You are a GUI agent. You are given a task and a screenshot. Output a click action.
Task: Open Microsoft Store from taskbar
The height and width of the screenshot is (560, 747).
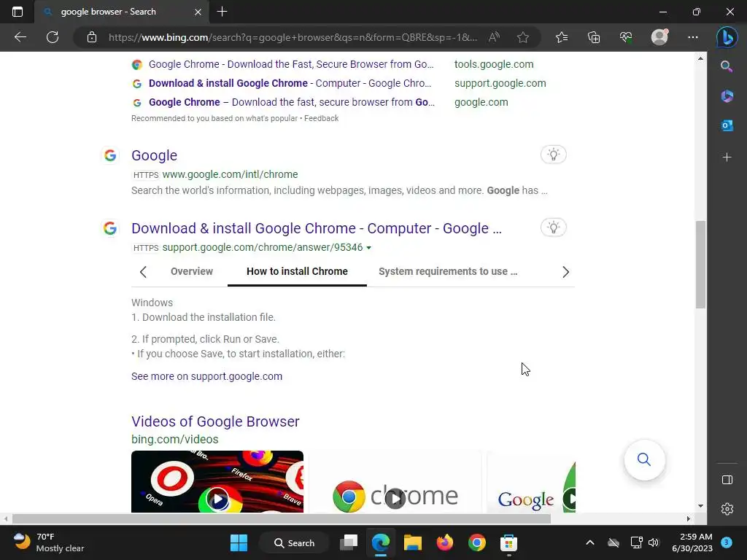508,542
